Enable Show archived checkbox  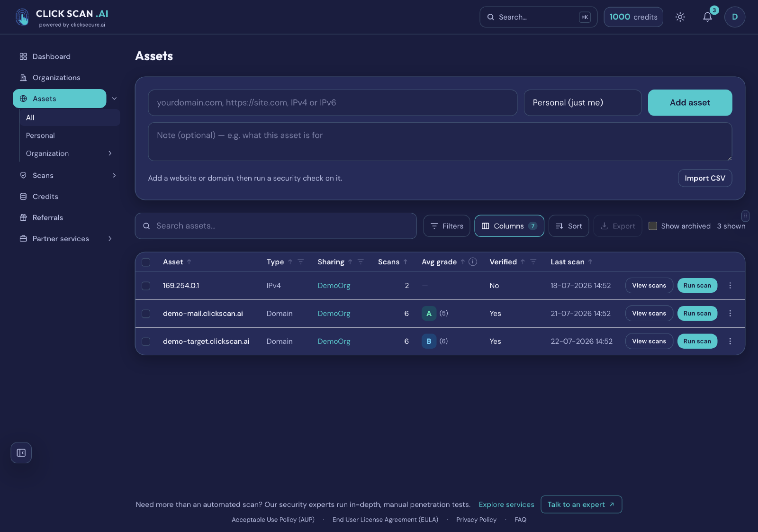pyautogui.click(x=653, y=226)
